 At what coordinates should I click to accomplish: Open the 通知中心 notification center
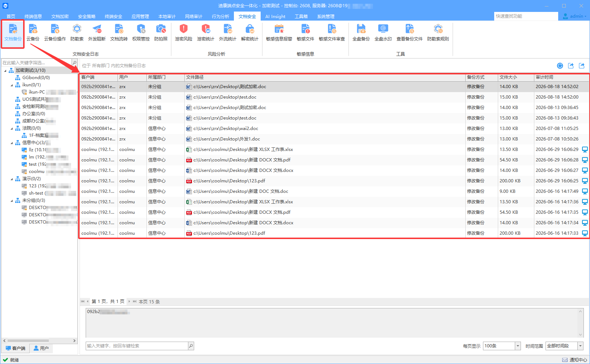tap(575, 360)
